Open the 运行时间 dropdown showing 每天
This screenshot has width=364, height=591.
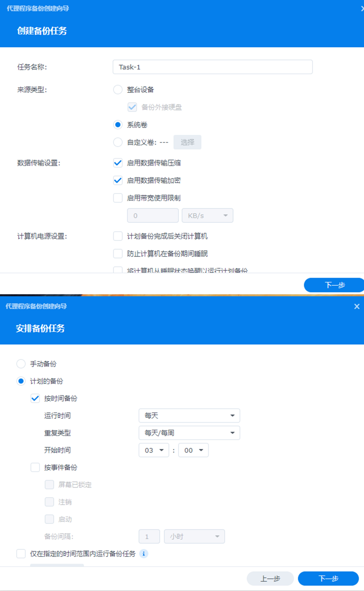click(189, 415)
